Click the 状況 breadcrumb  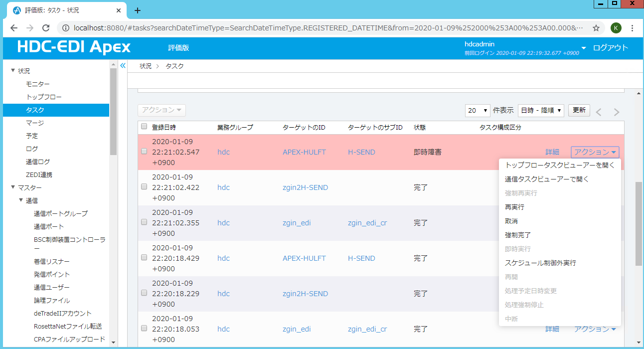tap(146, 66)
